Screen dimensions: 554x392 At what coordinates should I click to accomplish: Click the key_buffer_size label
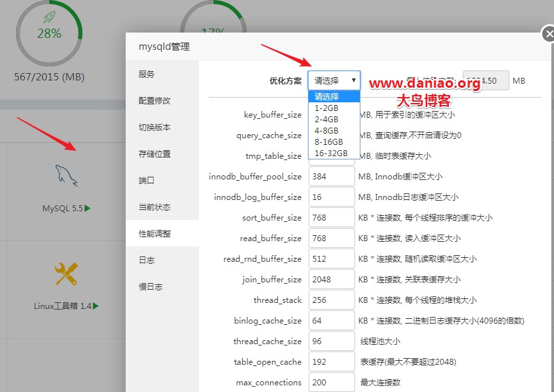[x=273, y=115]
